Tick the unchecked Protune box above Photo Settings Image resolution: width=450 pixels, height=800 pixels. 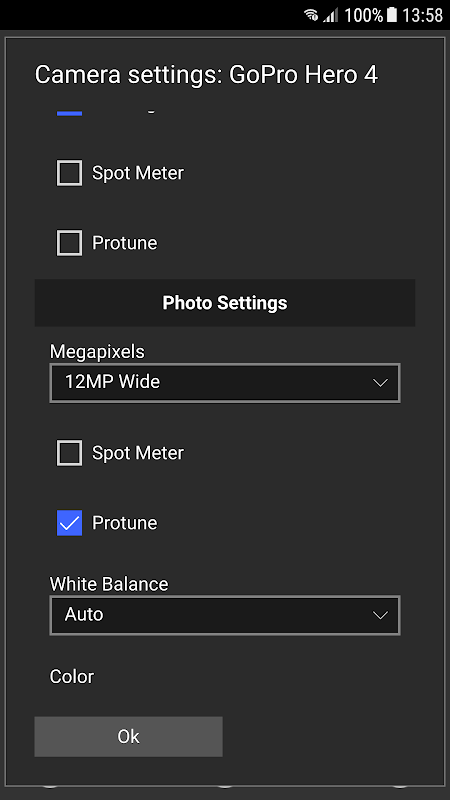(69, 243)
